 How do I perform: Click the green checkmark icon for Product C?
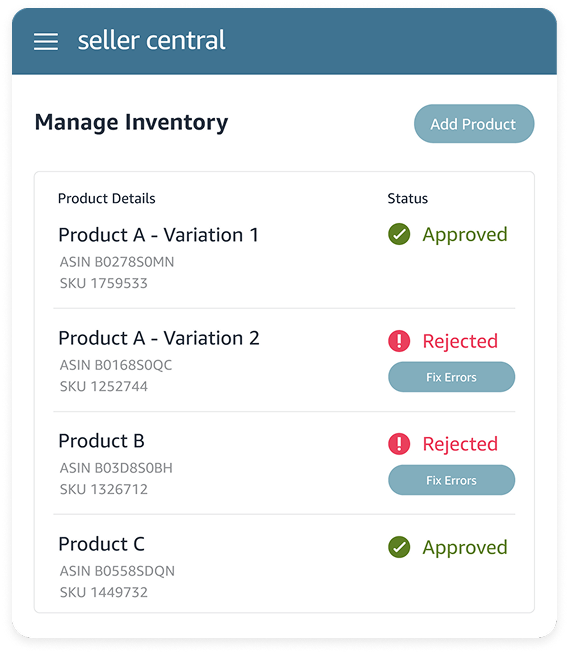(399, 547)
